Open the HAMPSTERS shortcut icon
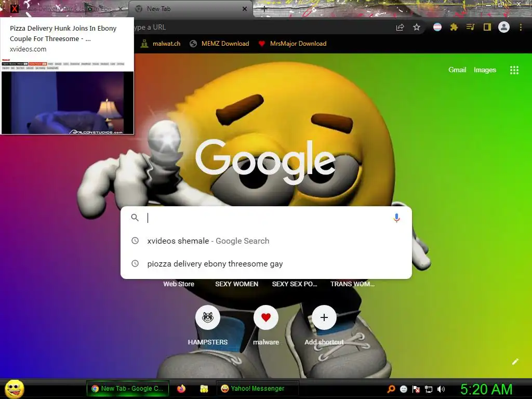 tap(208, 317)
